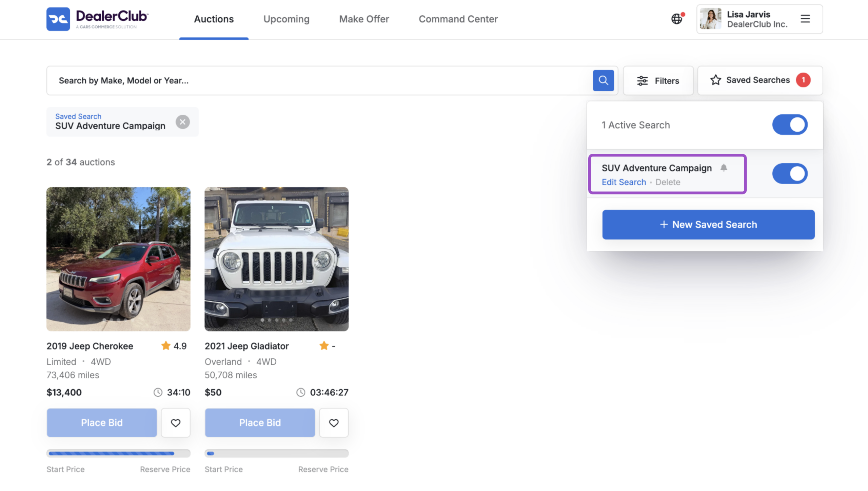
Task: Open the white Jeep Gladiator photo
Action: coord(276,259)
